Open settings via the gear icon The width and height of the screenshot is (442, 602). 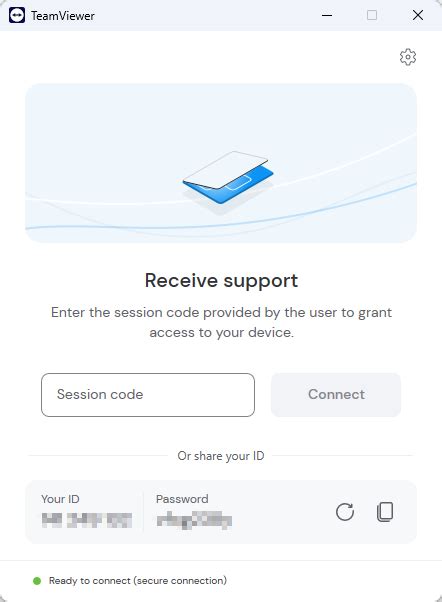(x=407, y=57)
